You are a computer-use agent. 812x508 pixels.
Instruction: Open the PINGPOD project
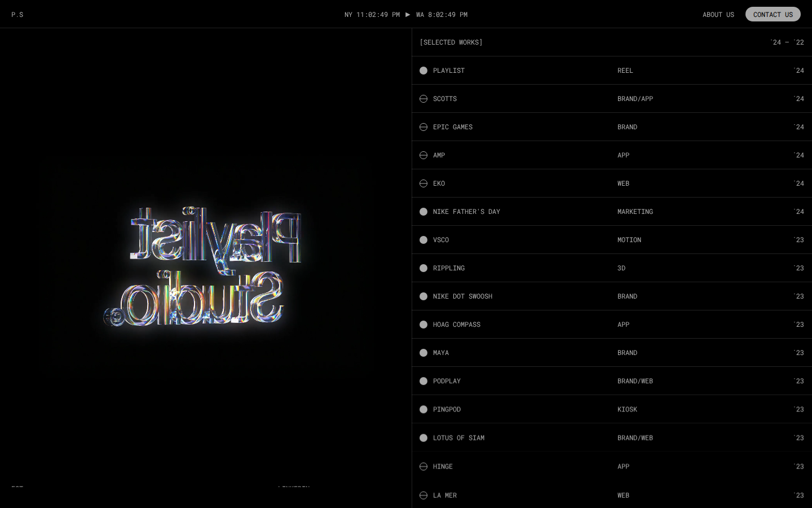pyautogui.click(x=612, y=409)
